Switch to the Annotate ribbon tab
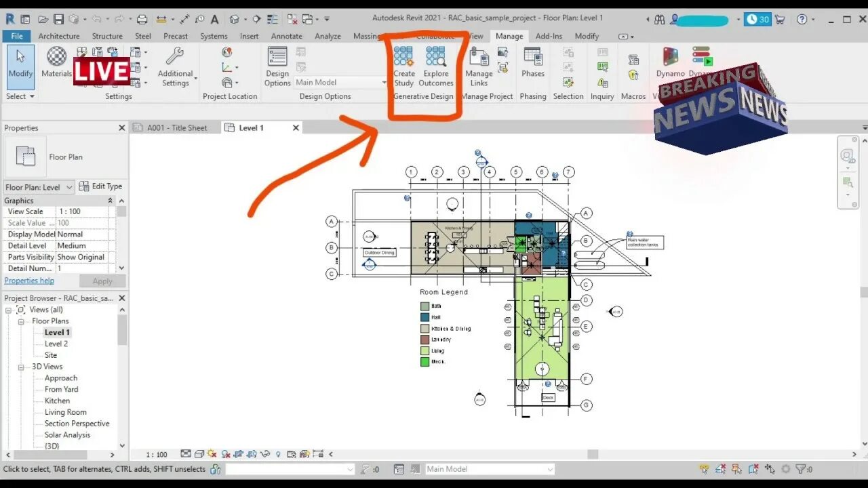This screenshot has height=488, width=868. pyautogui.click(x=287, y=36)
